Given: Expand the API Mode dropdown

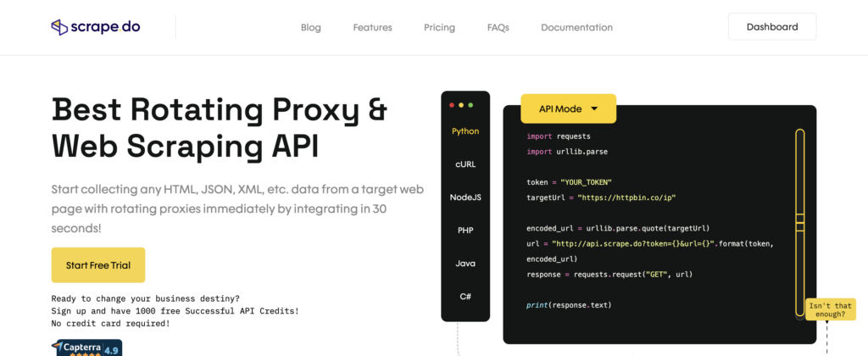Looking at the screenshot, I should click(x=569, y=108).
